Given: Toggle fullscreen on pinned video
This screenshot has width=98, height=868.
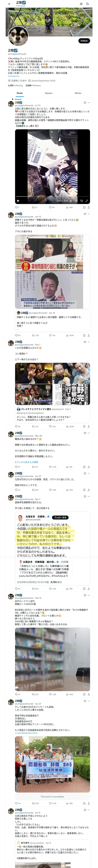Looking at the screenshot, I should pos(87,201).
